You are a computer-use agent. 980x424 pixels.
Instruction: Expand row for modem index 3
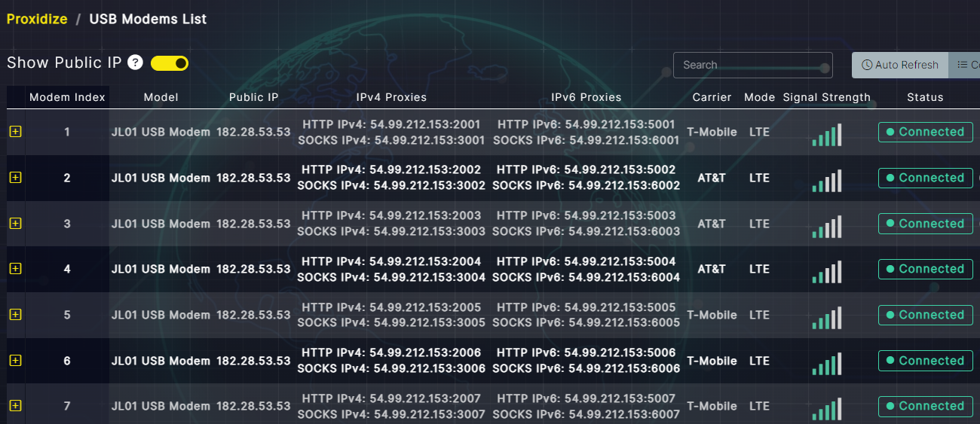point(15,224)
